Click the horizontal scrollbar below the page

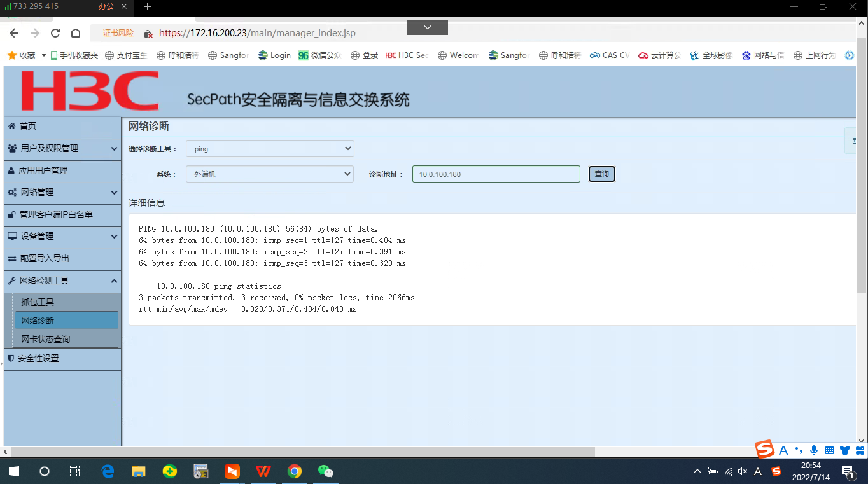tap(302, 452)
